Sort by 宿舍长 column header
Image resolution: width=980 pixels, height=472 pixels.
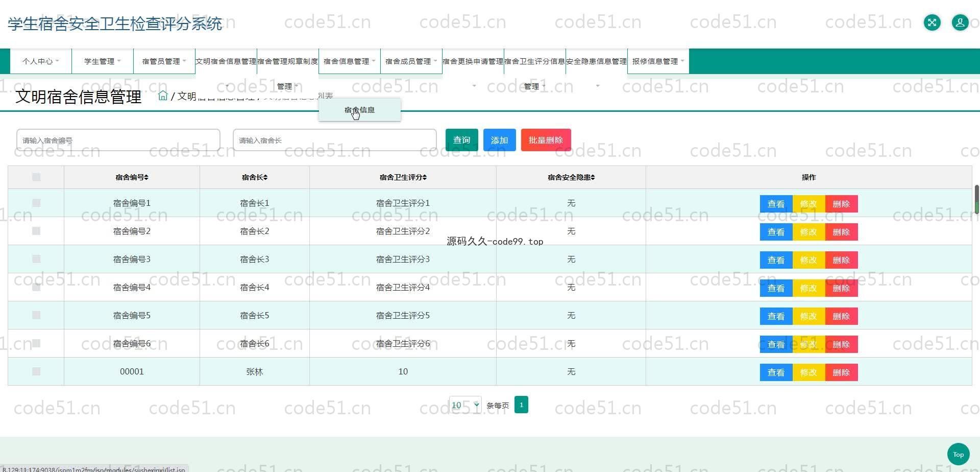[x=255, y=177]
